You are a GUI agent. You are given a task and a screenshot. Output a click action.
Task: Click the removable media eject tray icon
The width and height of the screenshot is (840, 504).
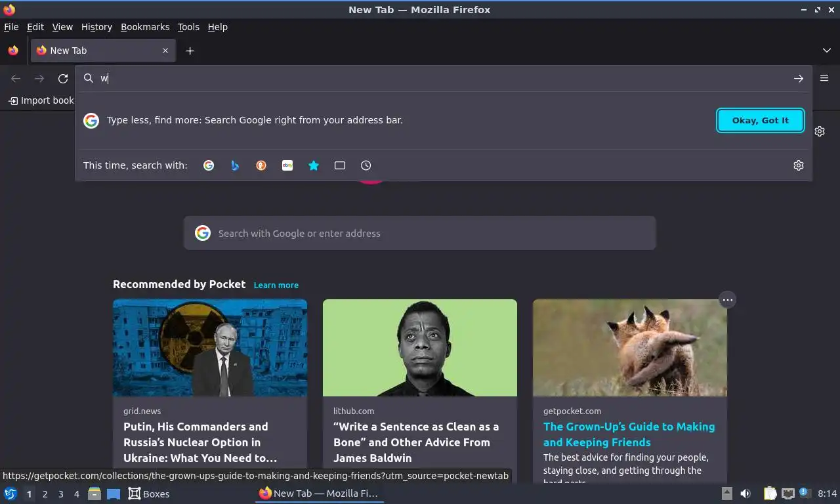(x=726, y=493)
